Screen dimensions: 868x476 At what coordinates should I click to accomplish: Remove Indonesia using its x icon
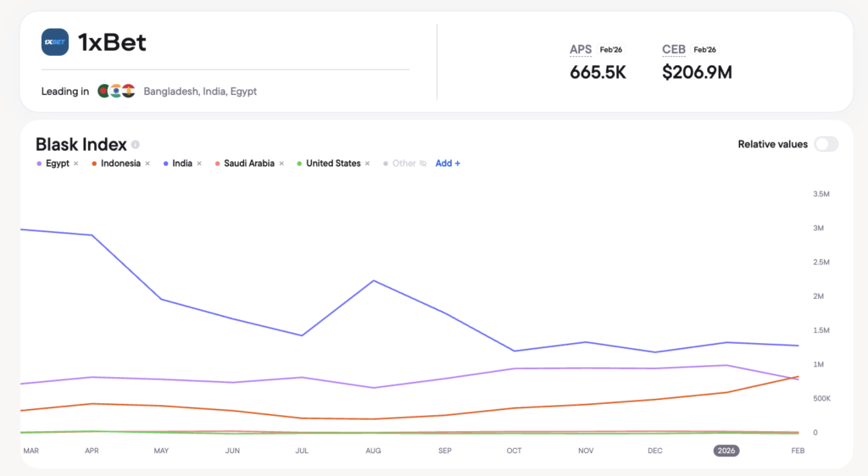tap(147, 163)
